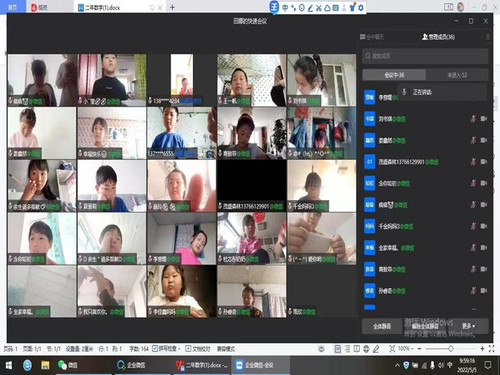Switch WPS to page layout view icon

(x=338, y=349)
